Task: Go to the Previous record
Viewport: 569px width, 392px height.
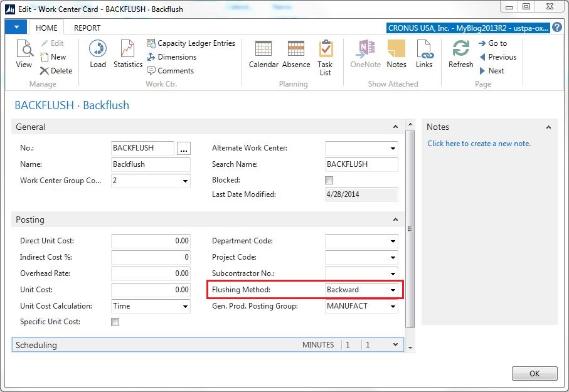Action: (498, 57)
